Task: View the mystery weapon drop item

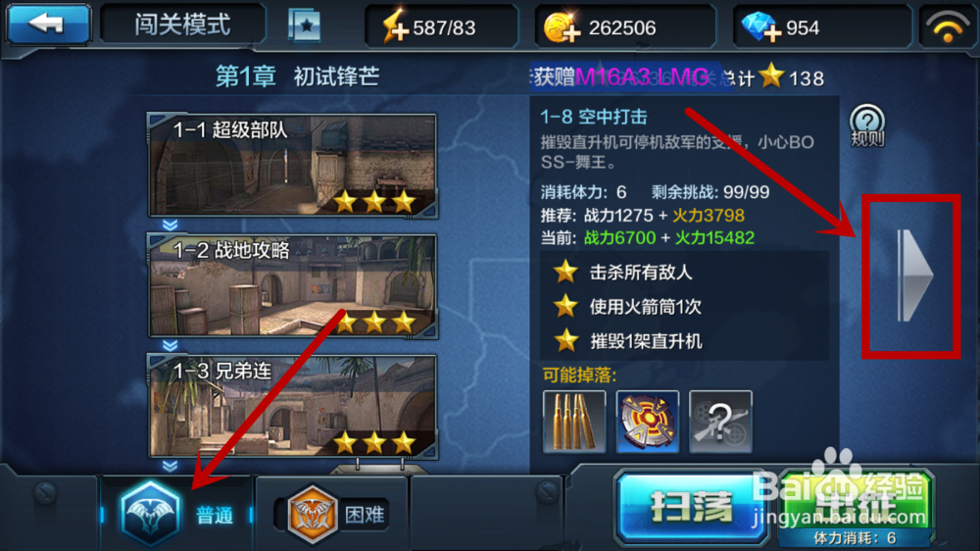Action: (x=720, y=422)
